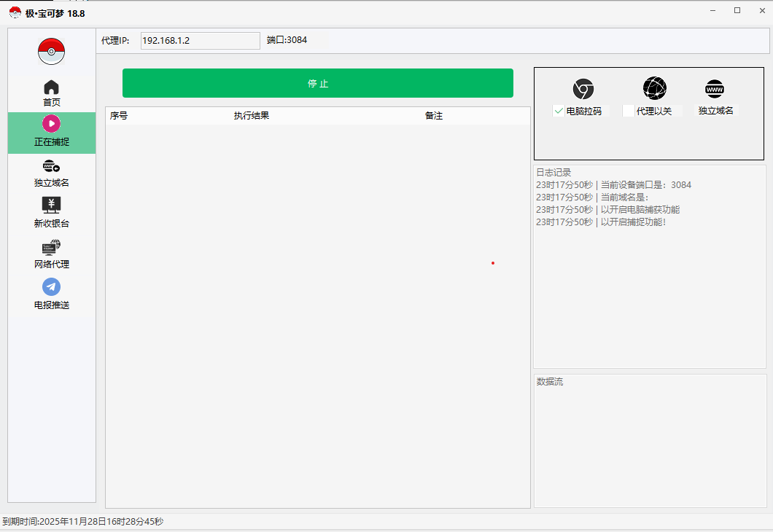Click the Chrome icon above 电脑拉码
Screen dimensions: 773x532
click(x=583, y=89)
